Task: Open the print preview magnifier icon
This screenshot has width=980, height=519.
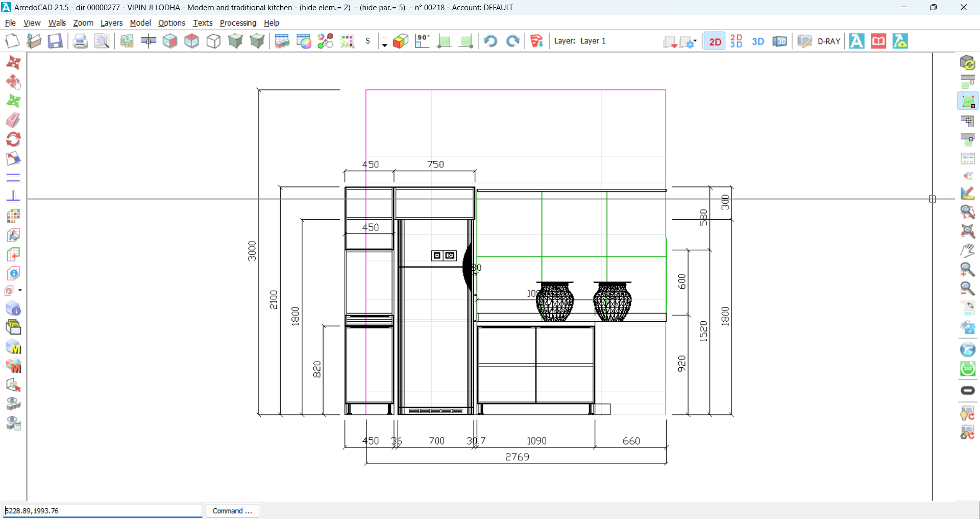Action: pos(102,41)
